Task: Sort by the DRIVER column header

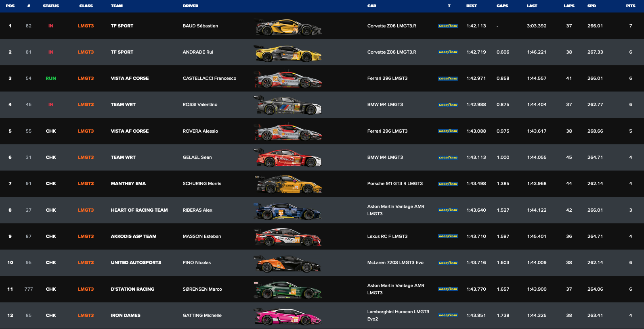Action: [x=191, y=6]
